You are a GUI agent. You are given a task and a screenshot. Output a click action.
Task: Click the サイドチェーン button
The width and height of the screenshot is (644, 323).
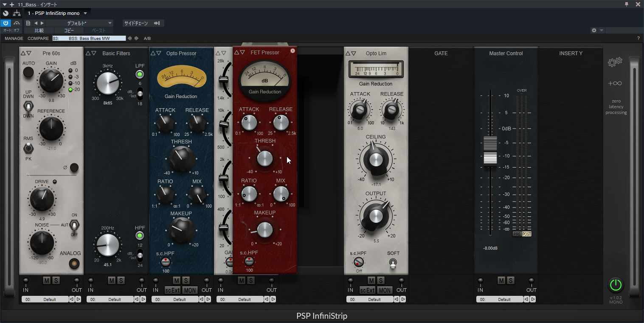click(136, 23)
